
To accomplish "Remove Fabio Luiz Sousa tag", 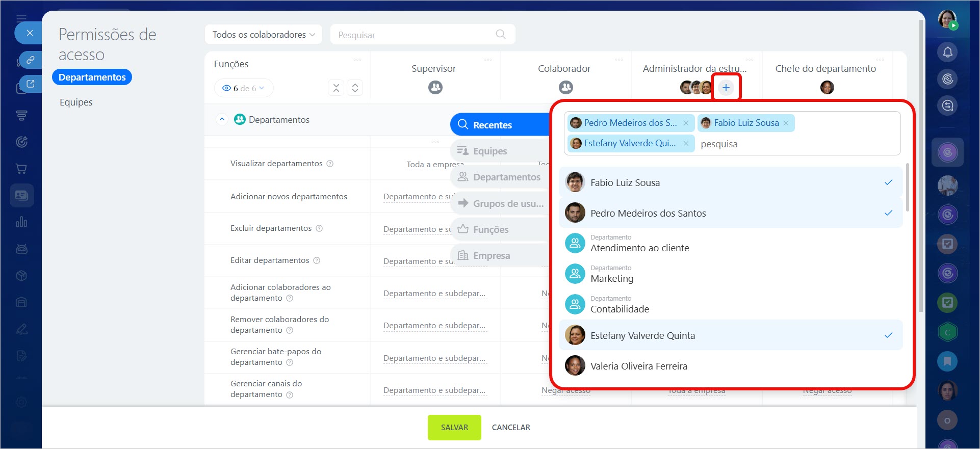I will 786,123.
